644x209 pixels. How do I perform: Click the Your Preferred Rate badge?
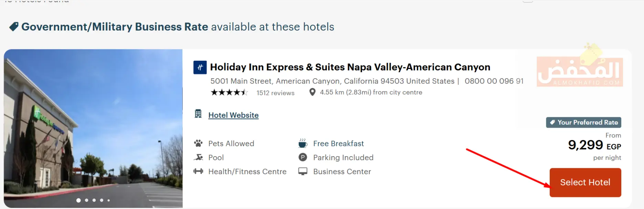(x=583, y=122)
